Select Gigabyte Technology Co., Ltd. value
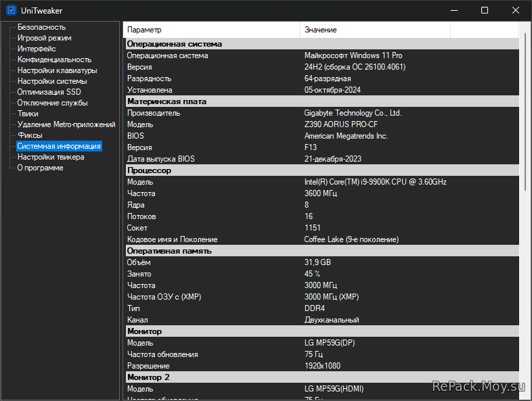This screenshot has width=532, height=401. click(x=353, y=113)
